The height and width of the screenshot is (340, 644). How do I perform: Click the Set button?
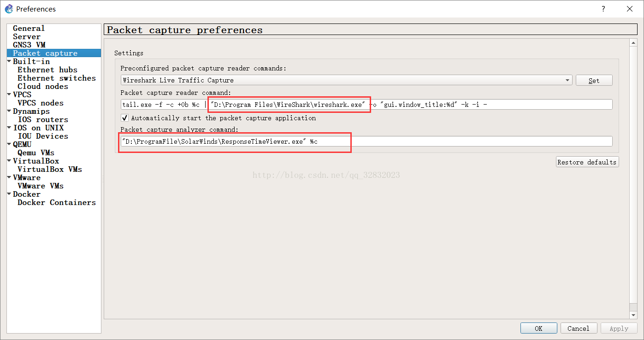[x=594, y=80]
